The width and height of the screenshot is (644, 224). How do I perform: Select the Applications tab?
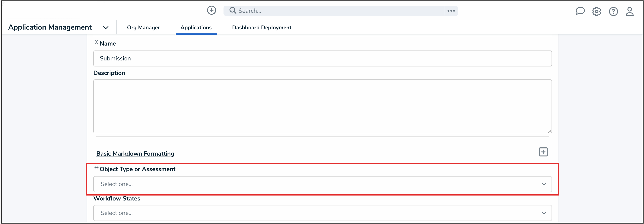pos(196,28)
